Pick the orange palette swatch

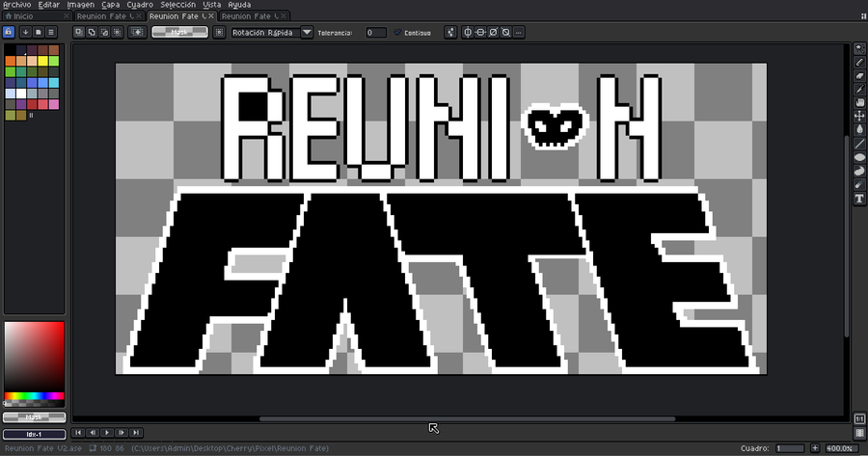coord(10,61)
